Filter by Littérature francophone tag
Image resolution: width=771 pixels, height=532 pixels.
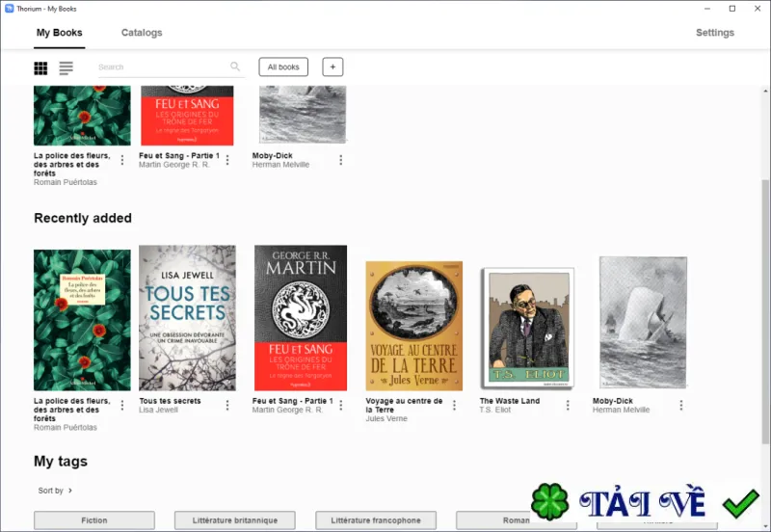(x=376, y=520)
